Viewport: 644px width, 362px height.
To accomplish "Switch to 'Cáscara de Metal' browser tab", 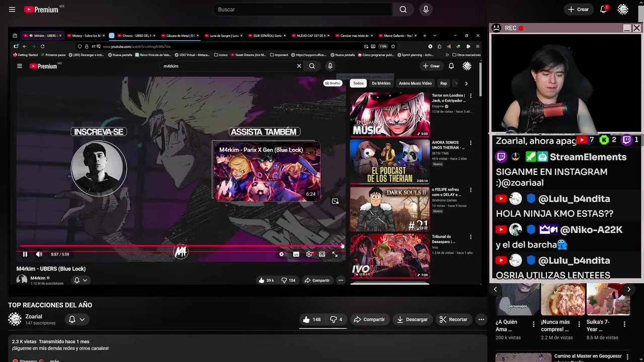I will pos(180,36).
